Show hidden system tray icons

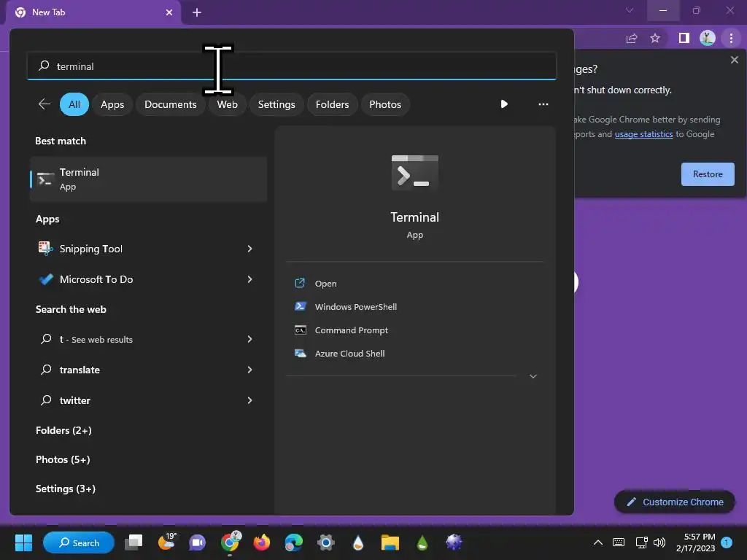pyautogui.click(x=598, y=542)
